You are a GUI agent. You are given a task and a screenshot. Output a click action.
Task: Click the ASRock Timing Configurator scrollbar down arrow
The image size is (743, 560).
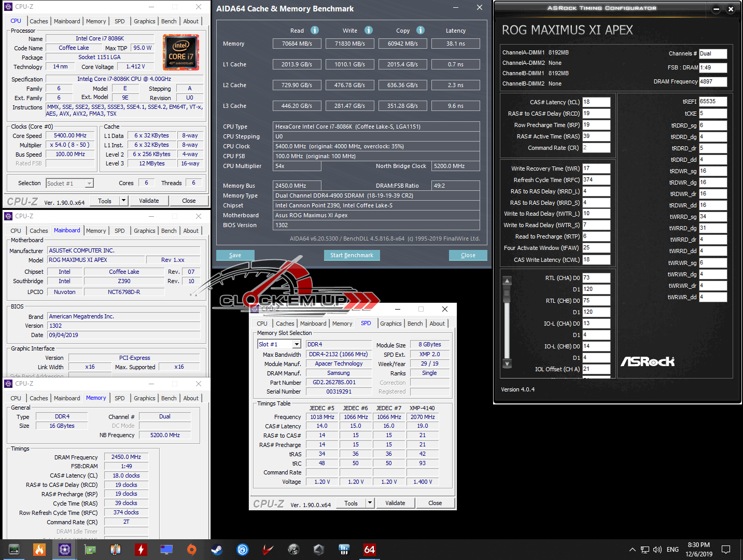coord(508,363)
